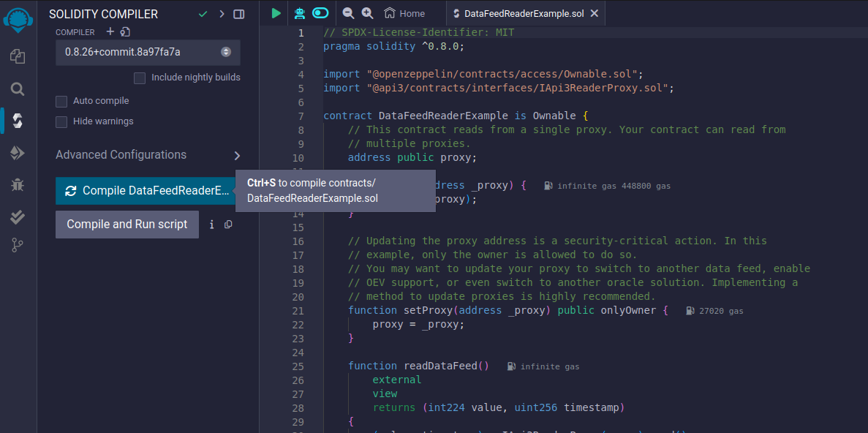868x433 pixels.
Task: Click the robot AI assistant icon
Action: [299, 13]
